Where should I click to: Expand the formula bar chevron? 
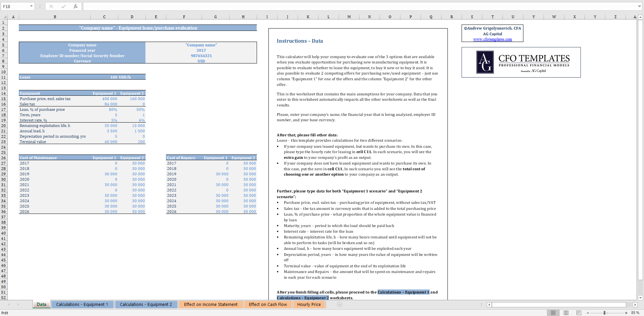pos(639,6)
